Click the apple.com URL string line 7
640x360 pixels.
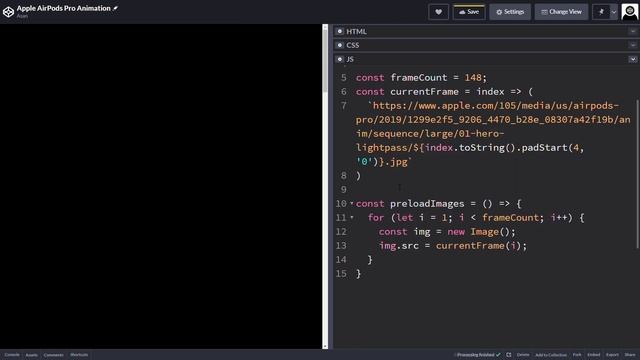(x=493, y=133)
